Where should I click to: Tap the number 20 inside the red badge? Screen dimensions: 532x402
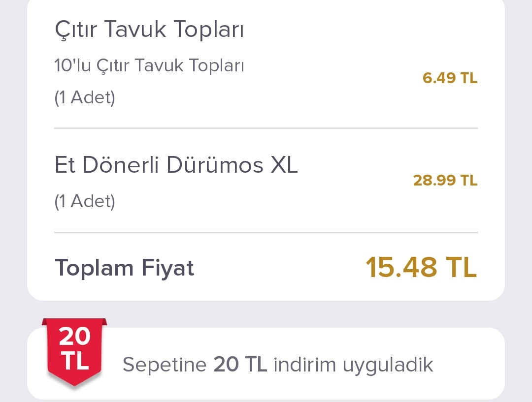[74, 337]
